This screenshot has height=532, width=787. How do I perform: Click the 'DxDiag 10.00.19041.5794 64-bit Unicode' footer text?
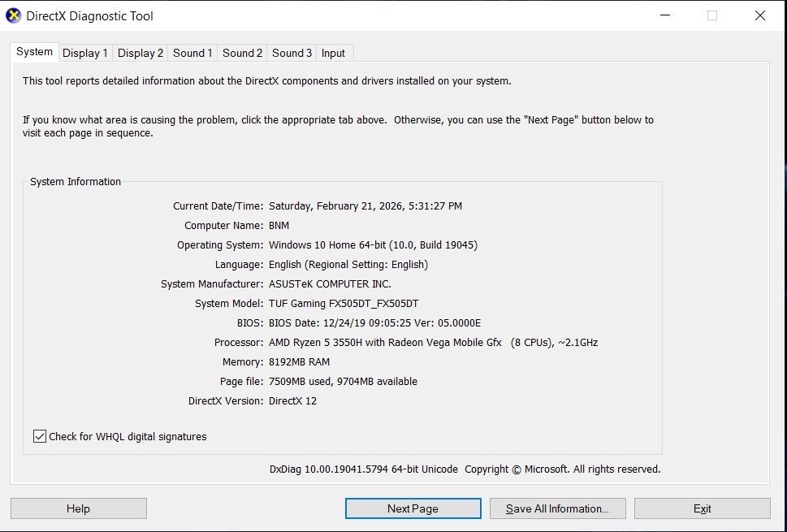pos(364,469)
